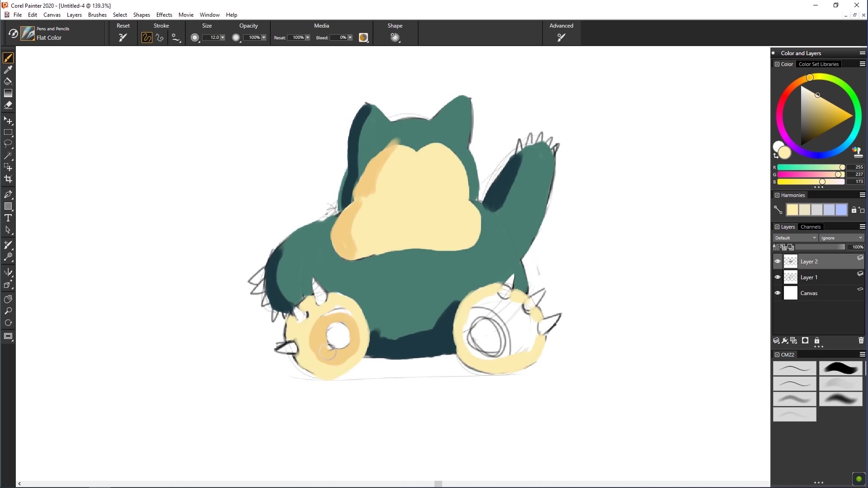Select the Magnifier tool
868x488 pixels.
9,311
